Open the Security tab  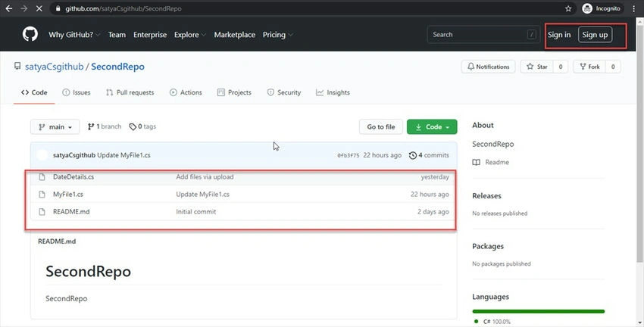pos(284,92)
